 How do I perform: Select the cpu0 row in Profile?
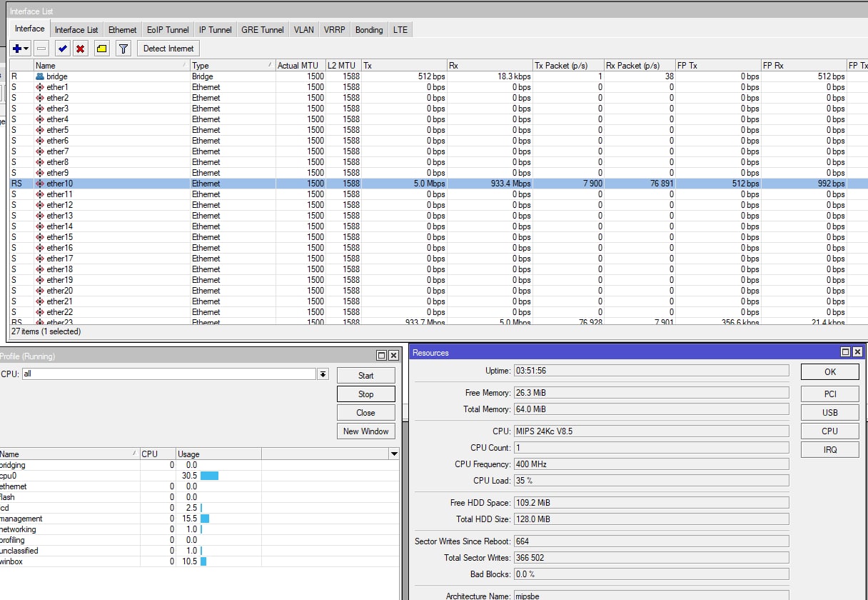[199, 476]
